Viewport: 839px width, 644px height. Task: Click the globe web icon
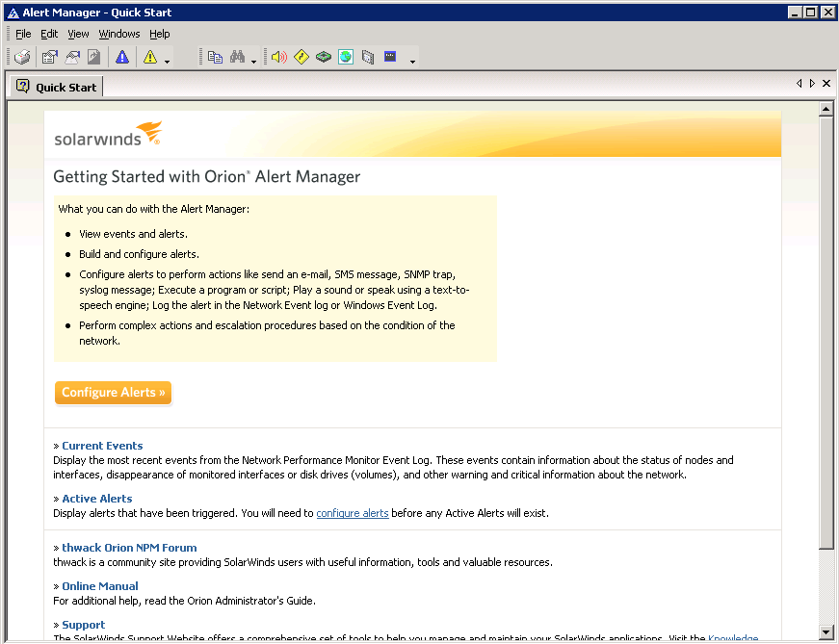point(346,57)
